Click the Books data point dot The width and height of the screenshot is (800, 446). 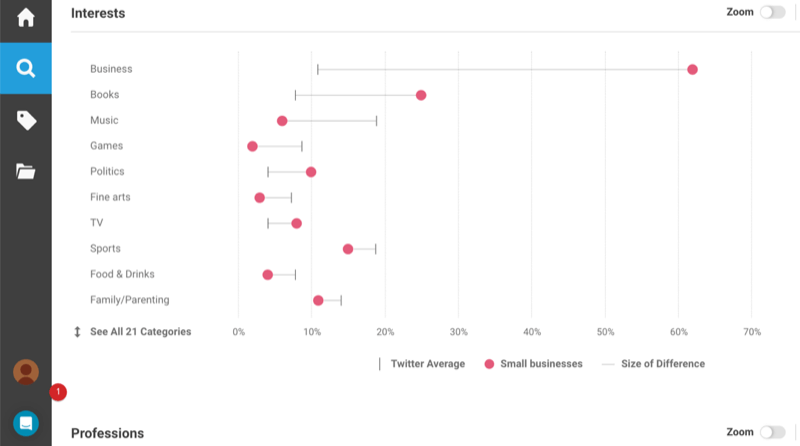[421, 95]
